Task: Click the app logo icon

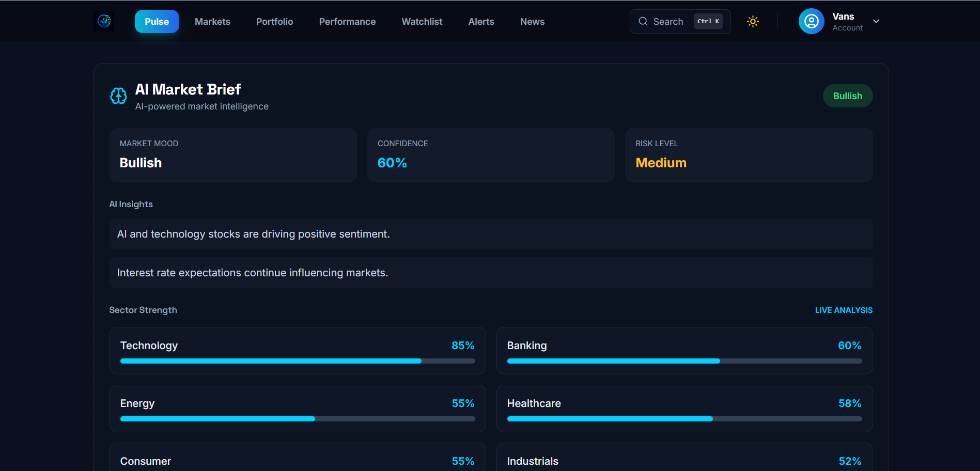Action: [x=104, y=21]
